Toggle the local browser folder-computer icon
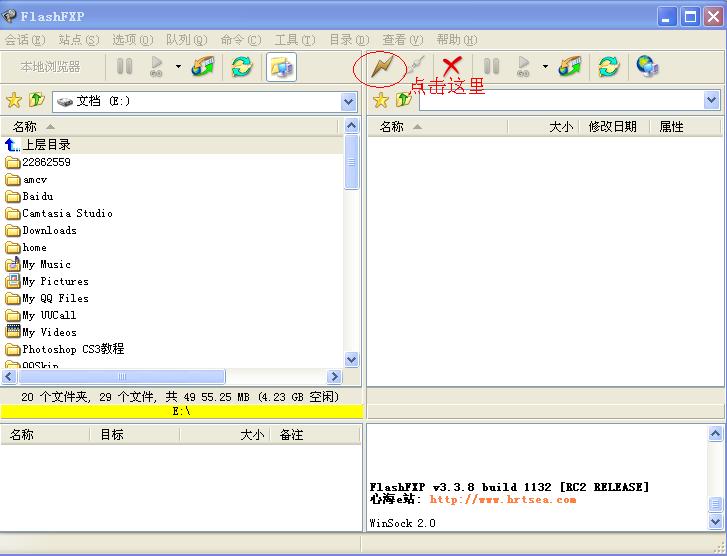 click(281, 67)
